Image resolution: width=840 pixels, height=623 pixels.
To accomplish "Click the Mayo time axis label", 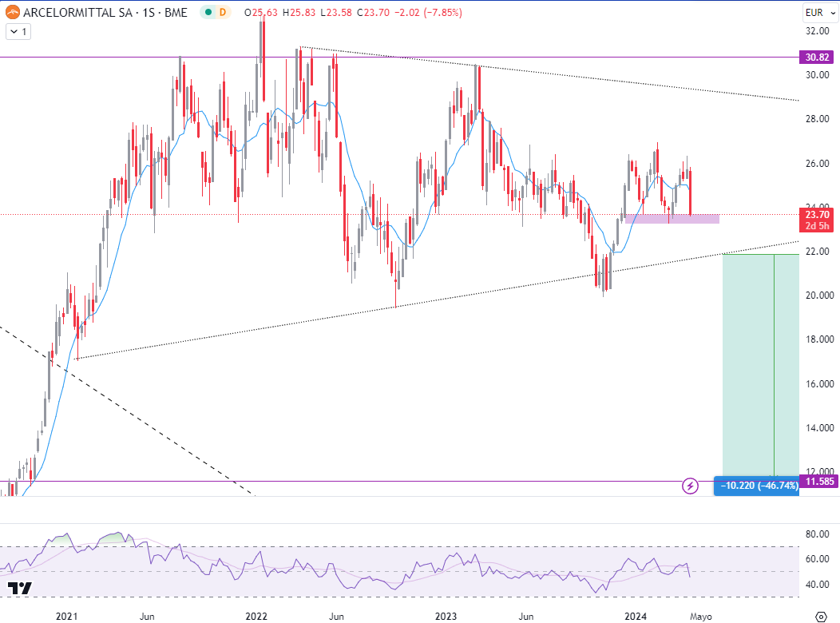I will (701, 617).
